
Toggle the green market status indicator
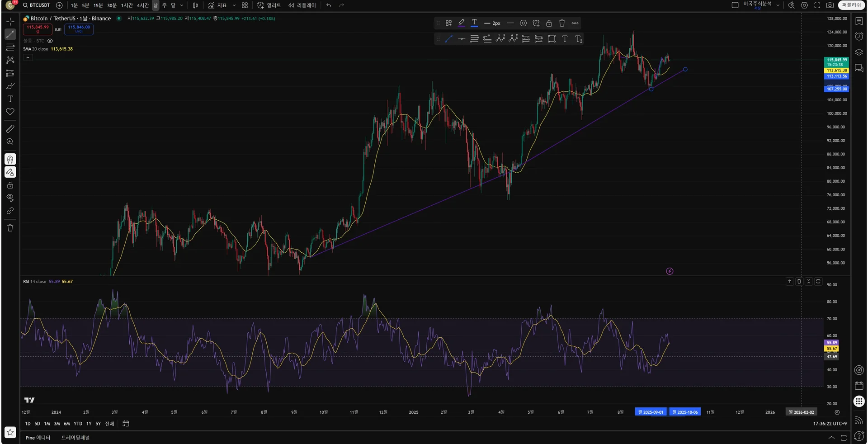pos(119,19)
